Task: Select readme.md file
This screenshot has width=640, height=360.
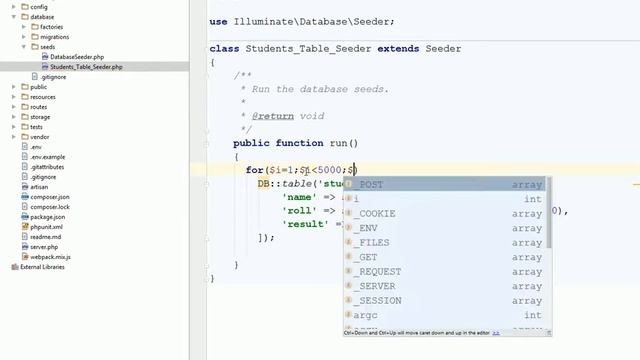Action: pyautogui.click(x=45, y=237)
